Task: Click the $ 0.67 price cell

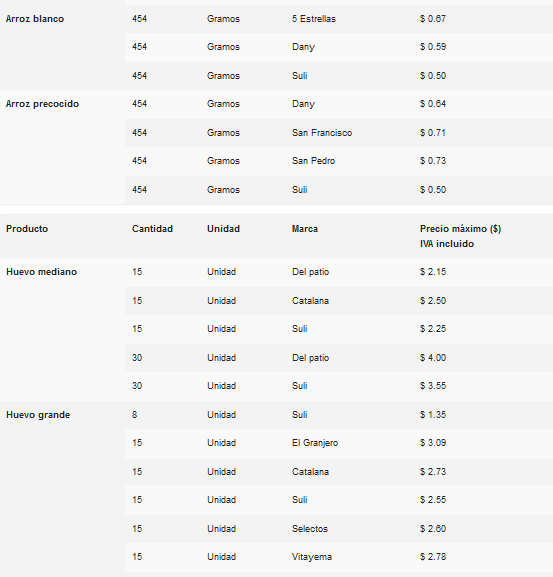Action: click(x=433, y=19)
